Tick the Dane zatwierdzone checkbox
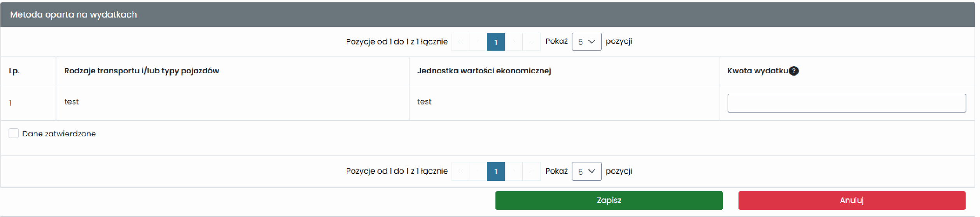 (x=14, y=134)
